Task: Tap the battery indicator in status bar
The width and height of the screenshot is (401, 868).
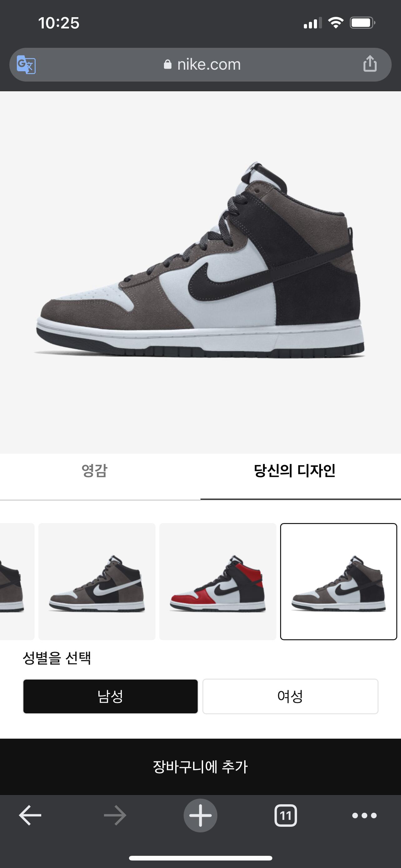Action: pos(363,23)
